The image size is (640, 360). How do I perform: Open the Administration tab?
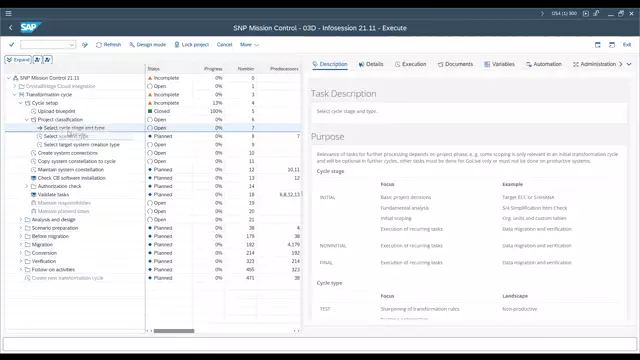[594, 64]
